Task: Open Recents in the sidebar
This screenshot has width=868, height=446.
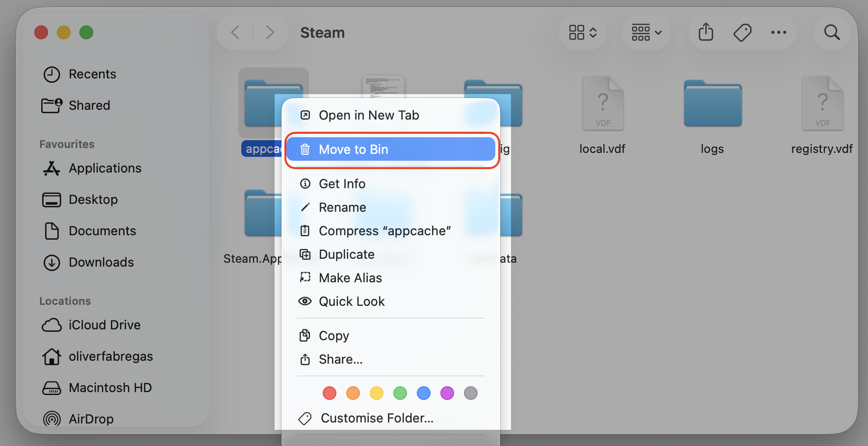Action: 80,74
